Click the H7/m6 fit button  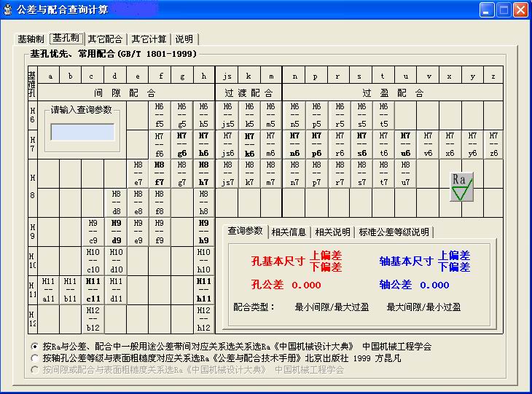click(x=271, y=145)
